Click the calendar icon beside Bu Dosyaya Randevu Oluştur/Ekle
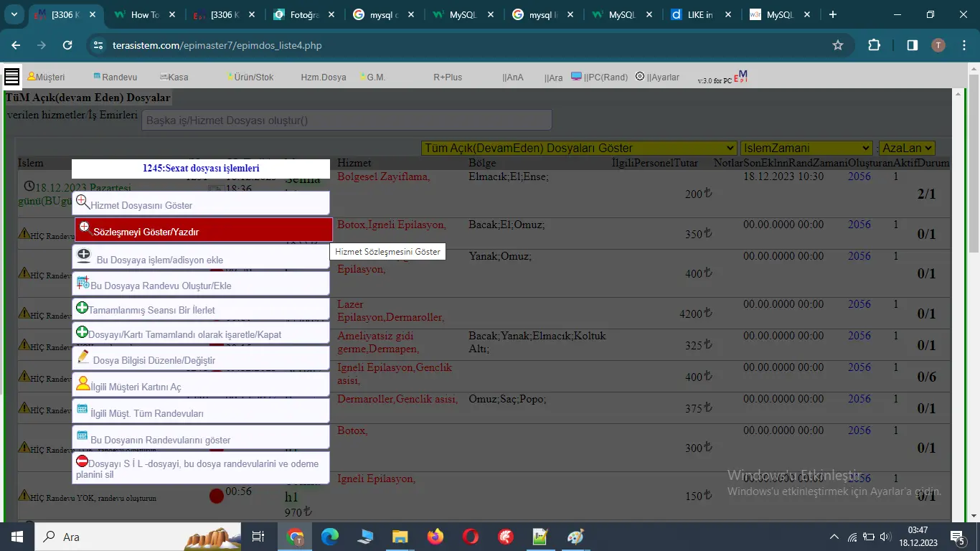Viewport: 980px width, 551px height. tap(83, 283)
